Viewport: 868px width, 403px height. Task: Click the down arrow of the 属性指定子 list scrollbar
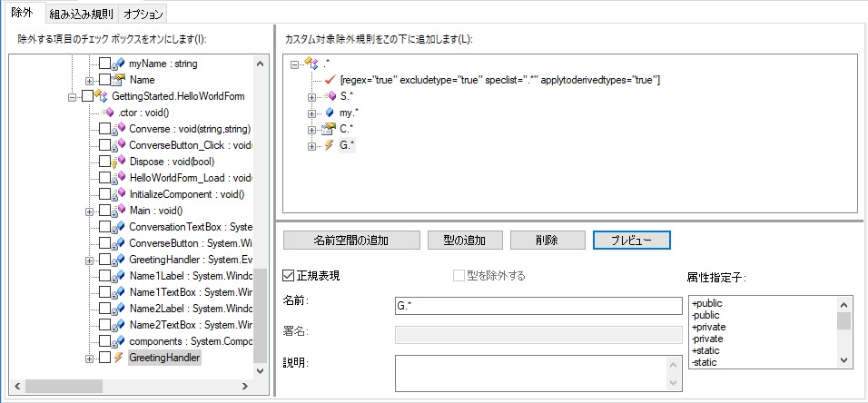click(x=843, y=359)
